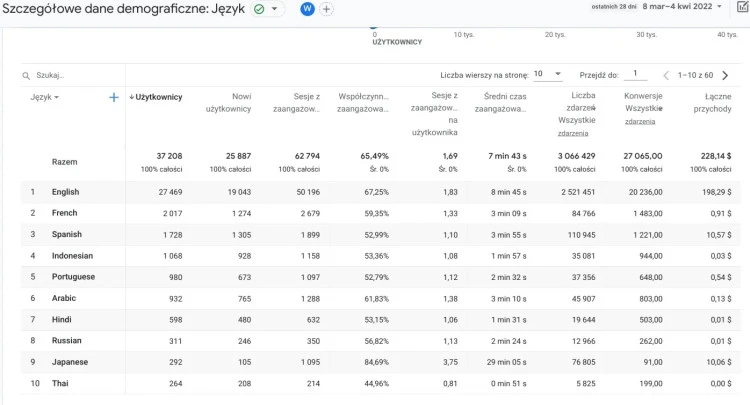Screen dimensions: 750x405
Task: Expand the rows per page dropdown
Action: pos(548,75)
